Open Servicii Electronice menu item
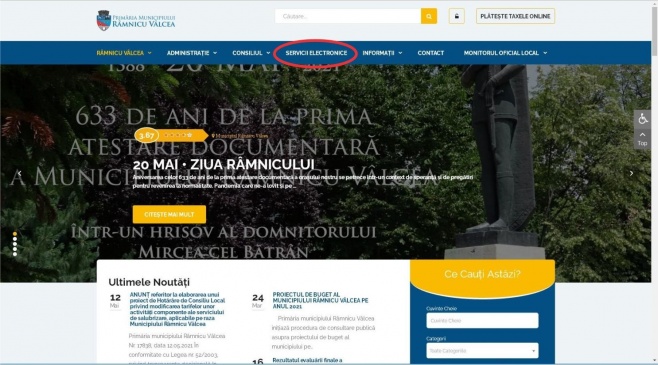Viewport: 658px width, 365px height. 316,53
